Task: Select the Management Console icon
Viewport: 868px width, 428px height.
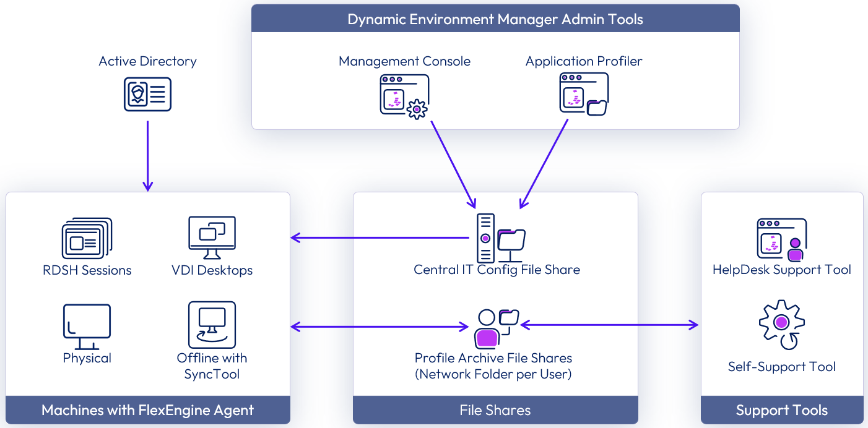Action: (404, 96)
